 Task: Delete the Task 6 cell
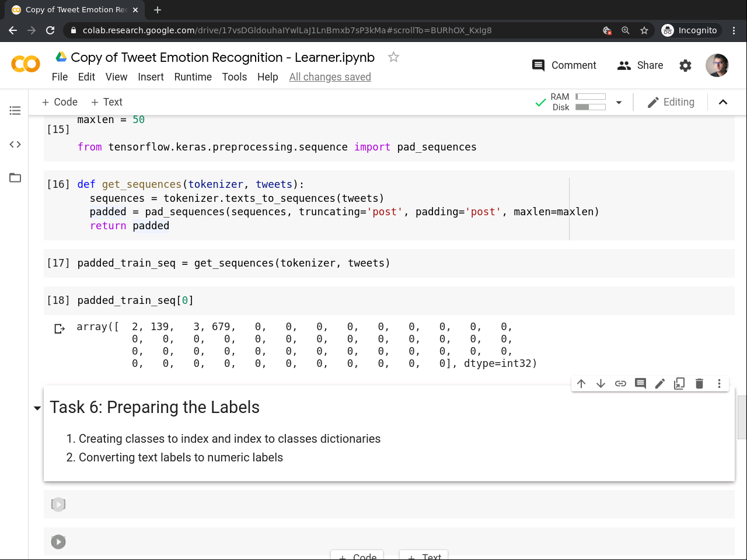(699, 383)
